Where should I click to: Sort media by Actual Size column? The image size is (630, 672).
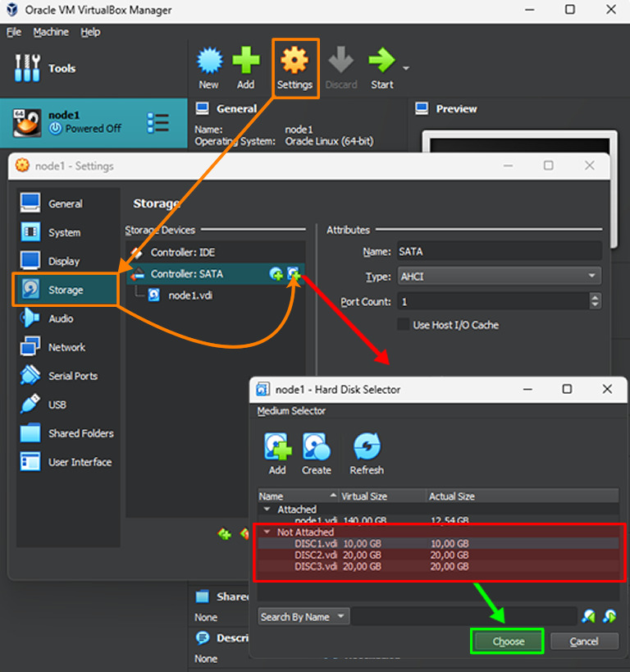(x=523, y=496)
